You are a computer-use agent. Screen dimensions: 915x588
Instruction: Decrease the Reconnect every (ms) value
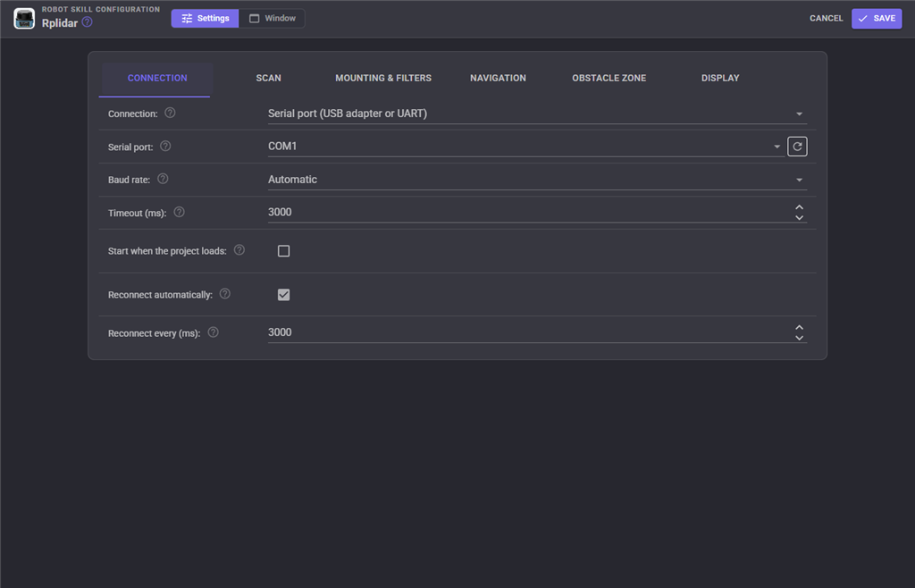point(799,338)
